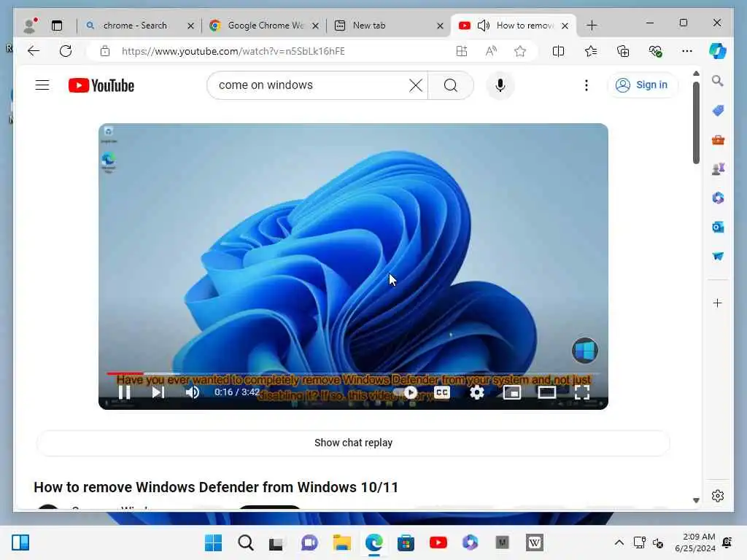View site information lock icon
Screen dimensions: 747x560
[x=105, y=51]
